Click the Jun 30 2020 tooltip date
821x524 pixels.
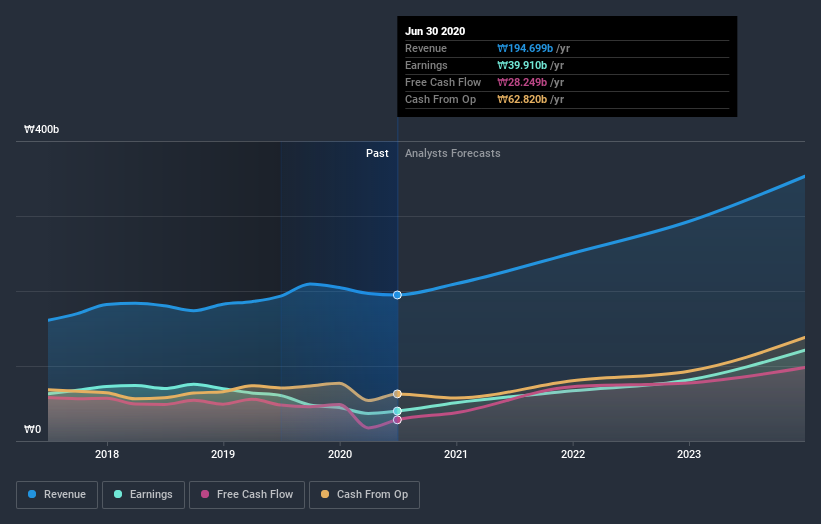tap(435, 31)
